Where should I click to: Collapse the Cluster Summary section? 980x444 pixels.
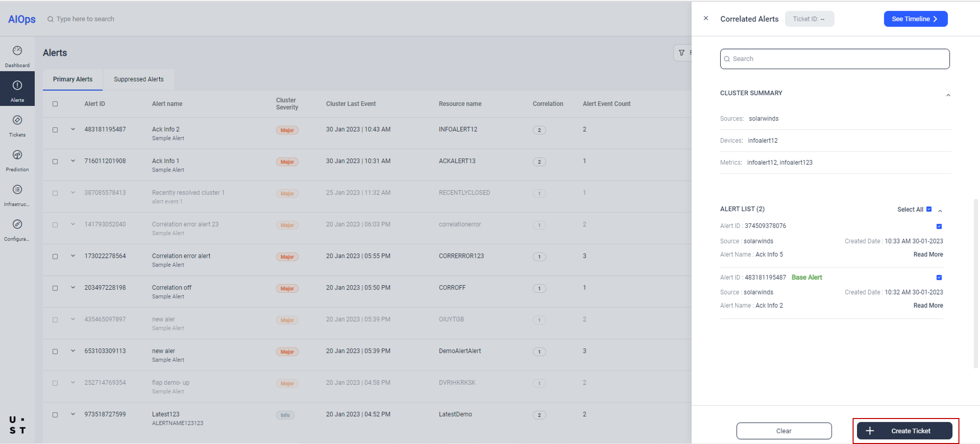(x=948, y=95)
